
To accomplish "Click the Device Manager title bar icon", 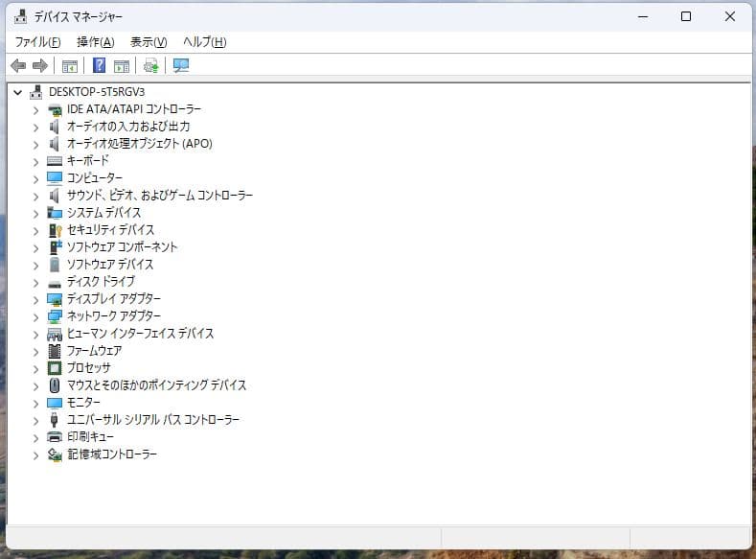I will 20,17.
